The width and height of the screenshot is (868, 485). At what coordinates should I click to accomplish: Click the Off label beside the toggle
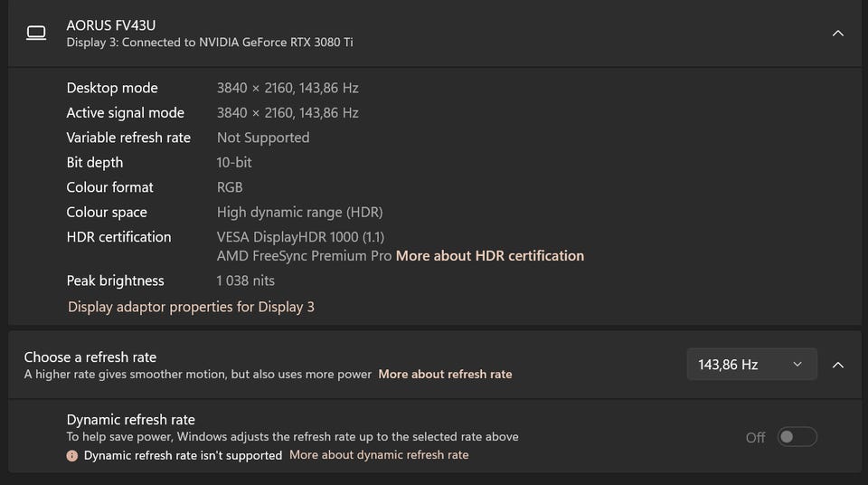(x=755, y=438)
